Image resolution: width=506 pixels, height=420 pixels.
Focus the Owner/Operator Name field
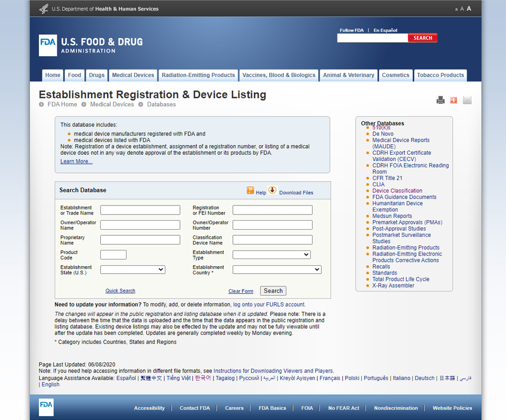coord(140,225)
